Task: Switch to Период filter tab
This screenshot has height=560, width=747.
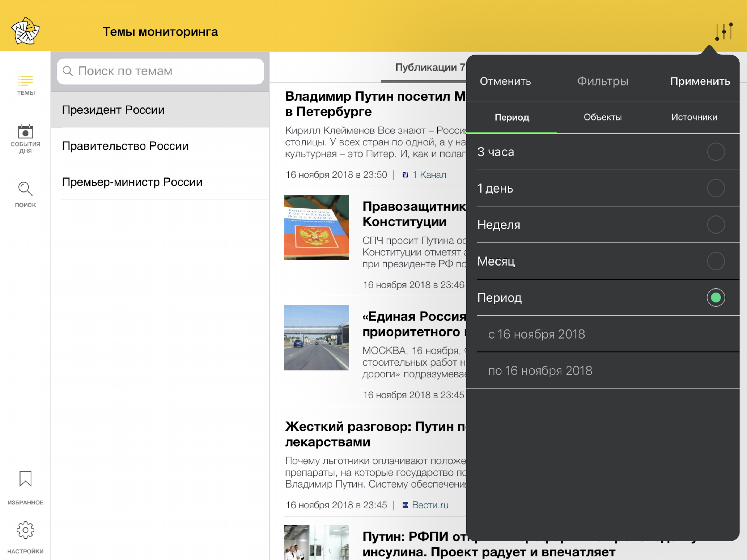Action: 512,117
